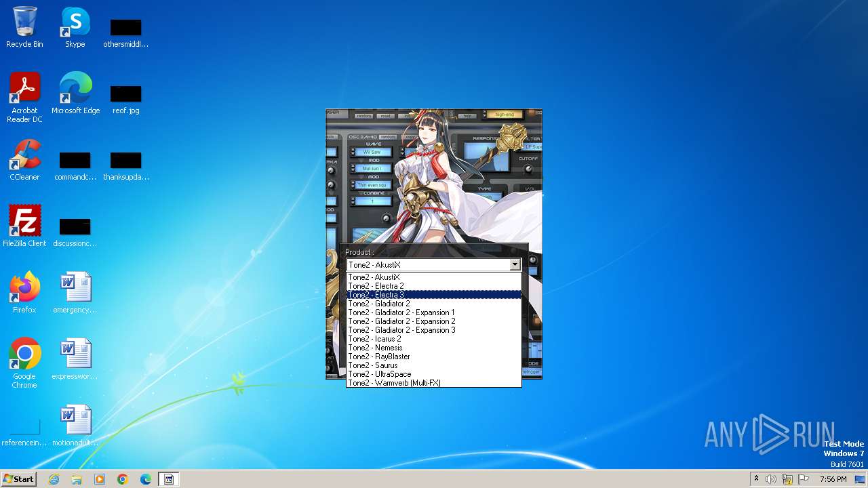Launch Internet Explorer from the taskbar
The image size is (868, 488).
click(54, 479)
